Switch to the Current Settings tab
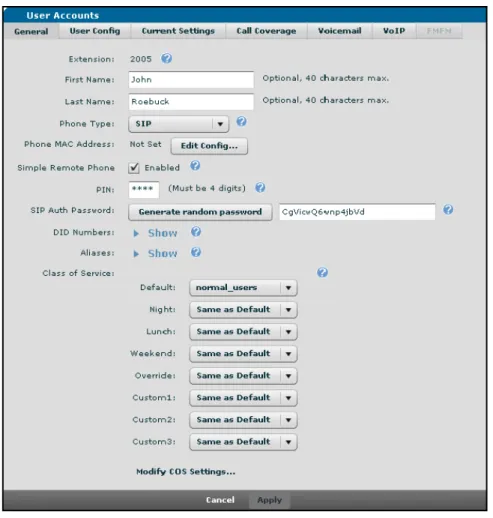The height and width of the screenshot is (518, 493). pyautogui.click(x=178, y=31)
